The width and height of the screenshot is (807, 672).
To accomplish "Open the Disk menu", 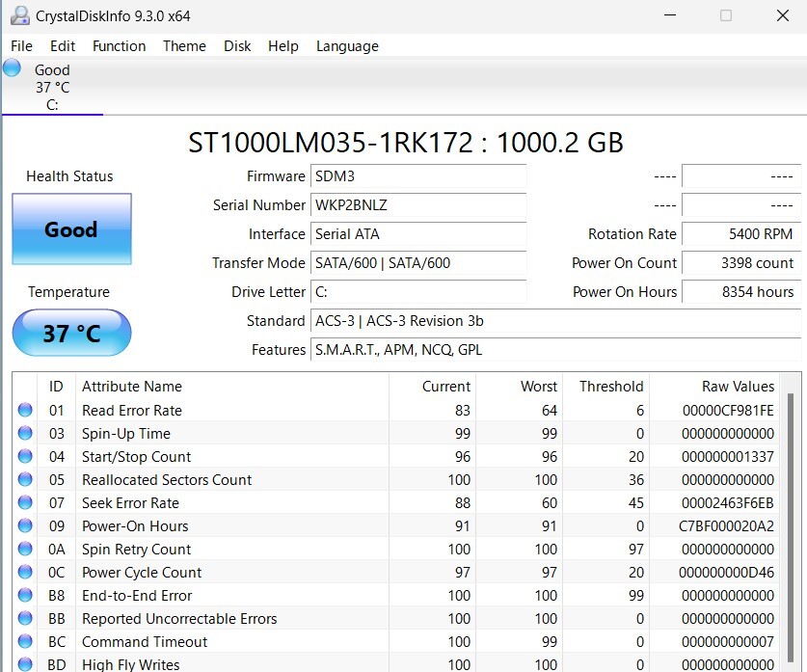I will pos(237,46).
